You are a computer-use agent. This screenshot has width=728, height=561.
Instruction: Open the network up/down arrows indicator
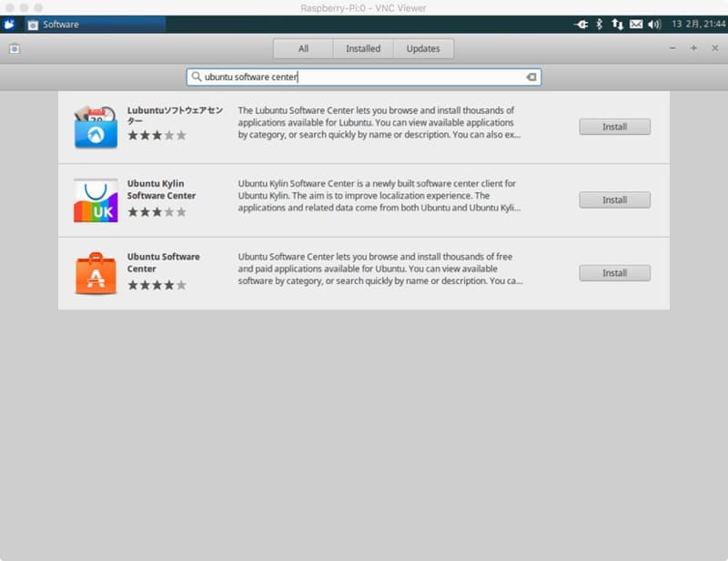617,25
